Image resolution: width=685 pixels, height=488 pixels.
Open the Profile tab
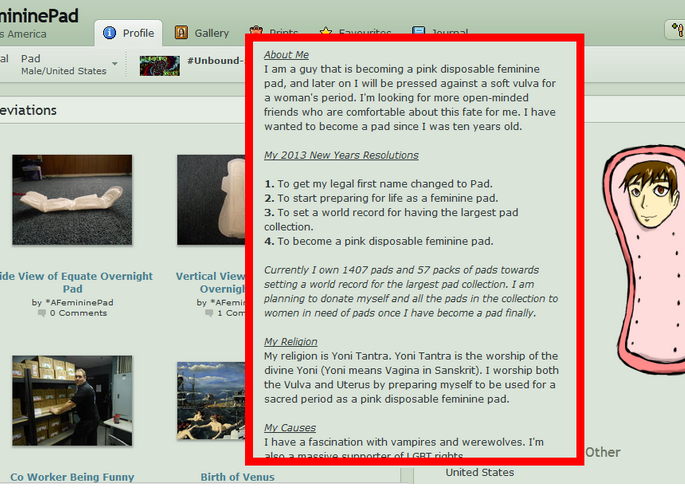[x=128, y=33]
